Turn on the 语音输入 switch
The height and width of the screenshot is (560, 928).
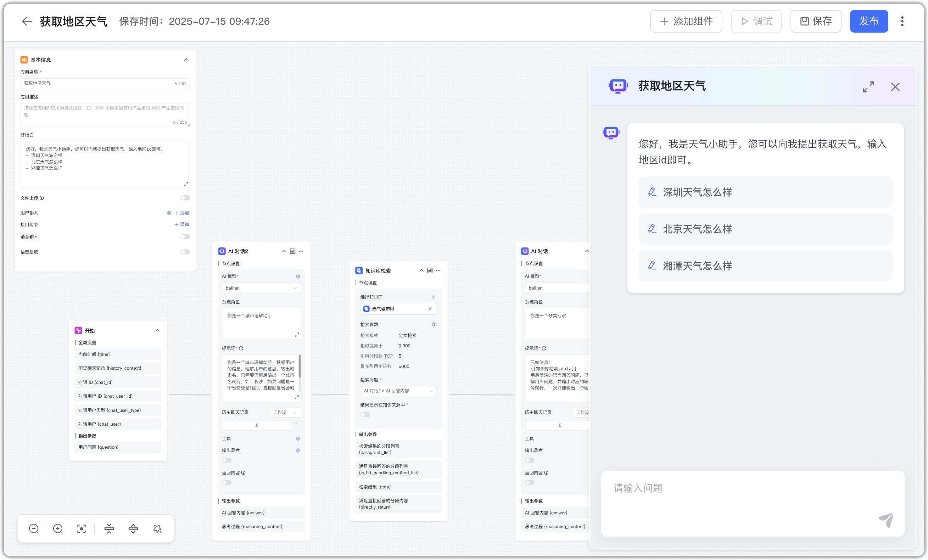tap(185, 236)
